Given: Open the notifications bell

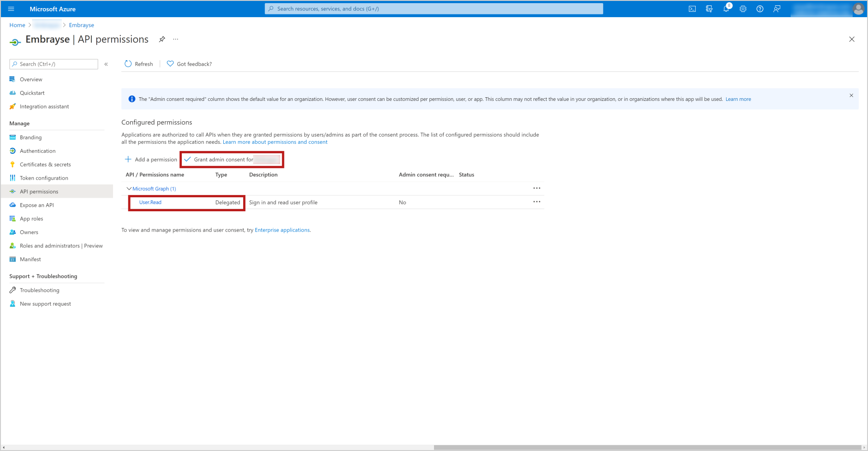Looking at the screenshot, I should [x=726, y=9].
